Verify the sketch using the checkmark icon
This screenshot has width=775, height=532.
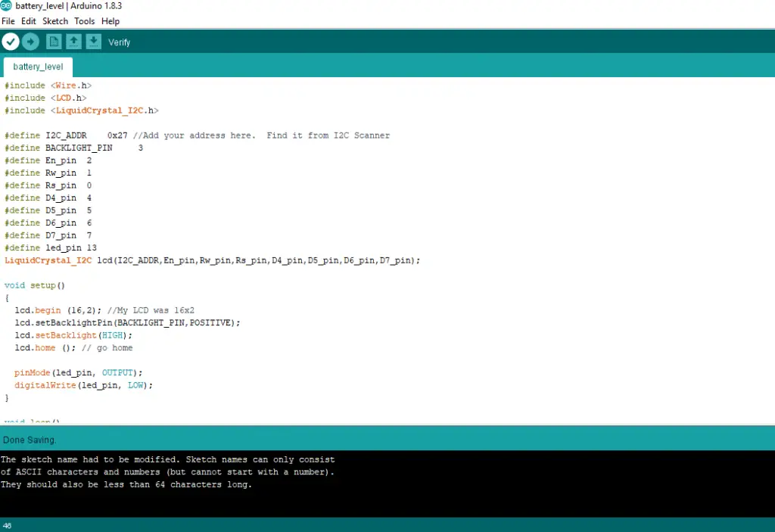[10, 42]
